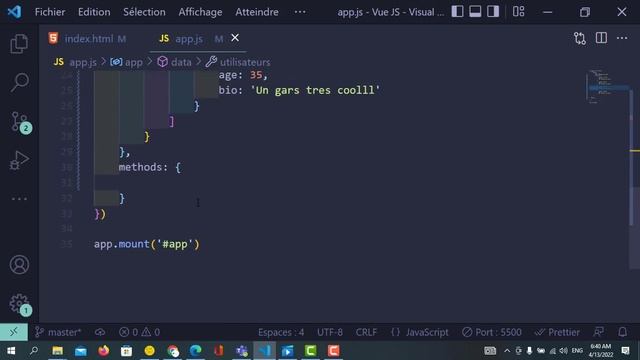Click the age: 35 code line

(243, 75)
